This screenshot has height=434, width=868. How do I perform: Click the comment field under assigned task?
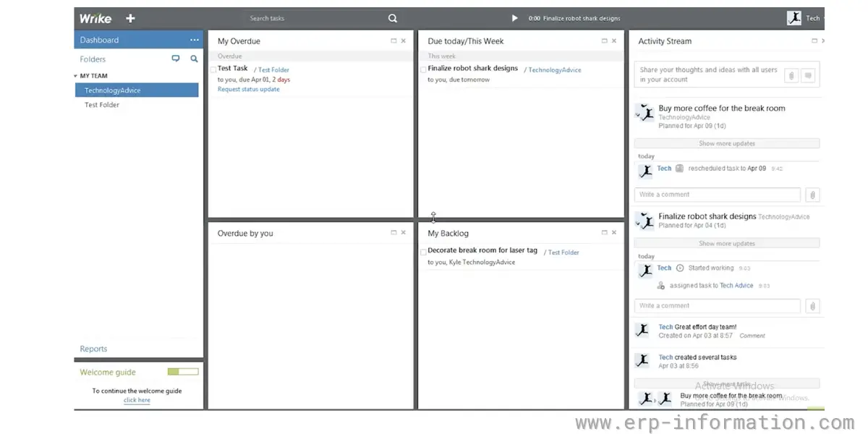(718, 306)
